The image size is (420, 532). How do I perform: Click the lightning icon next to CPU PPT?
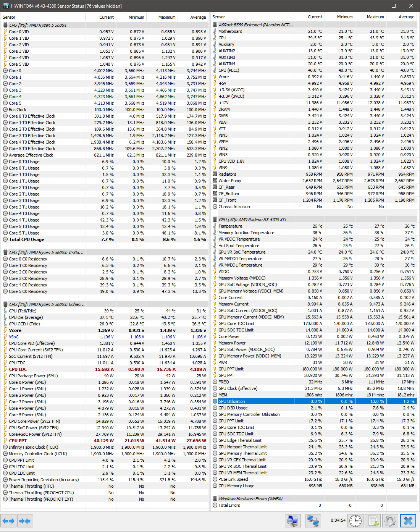coord(5,441)
